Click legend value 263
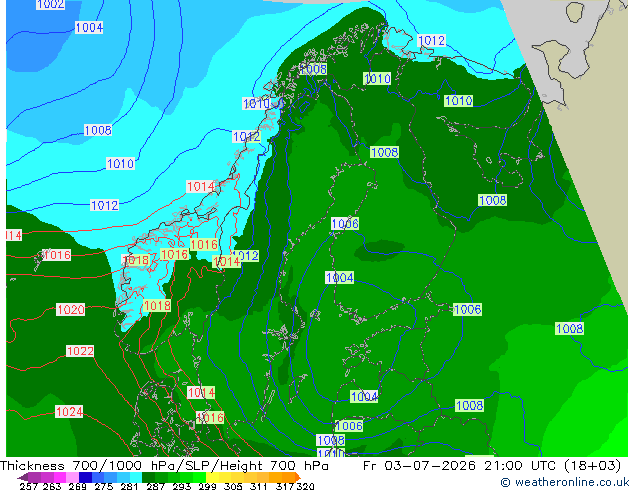Screen dimensions: 634x490 point(52,486)
